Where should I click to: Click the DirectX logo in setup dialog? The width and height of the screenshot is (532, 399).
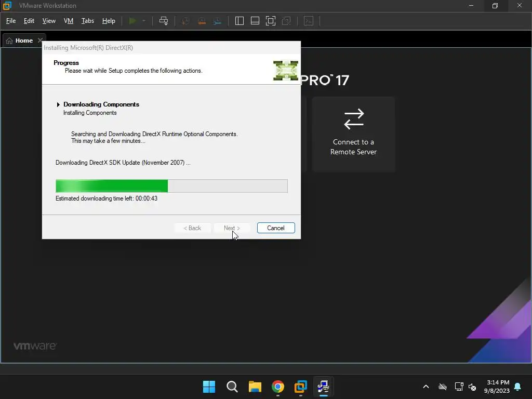(286, 71)
